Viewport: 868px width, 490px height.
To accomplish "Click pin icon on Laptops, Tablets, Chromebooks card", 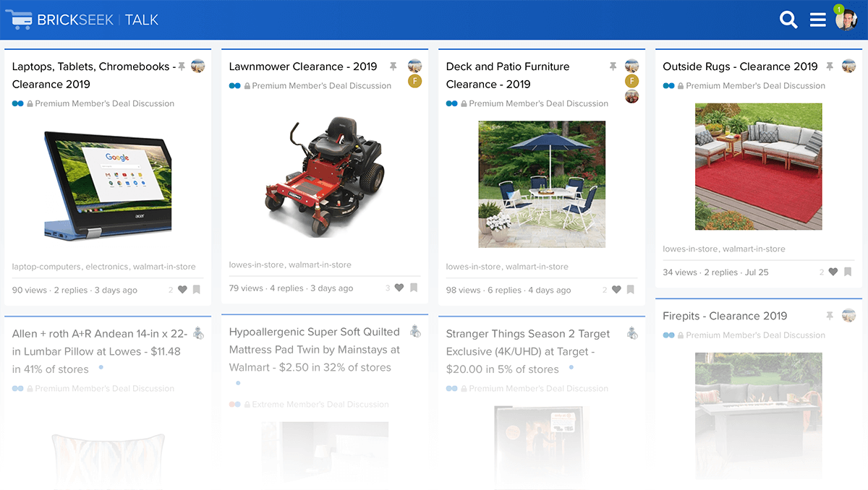I will coord(182,66).
